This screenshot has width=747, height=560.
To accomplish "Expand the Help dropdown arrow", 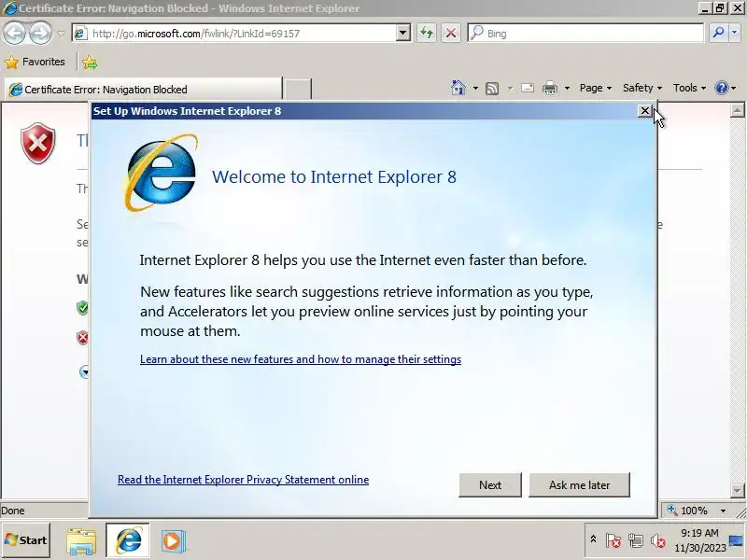I will point(734,88).
